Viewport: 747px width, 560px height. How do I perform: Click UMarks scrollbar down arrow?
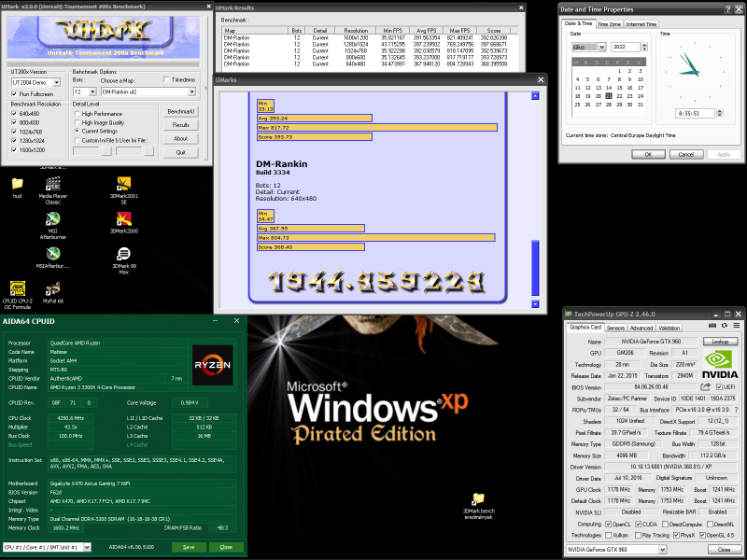[x=535, y=304]
